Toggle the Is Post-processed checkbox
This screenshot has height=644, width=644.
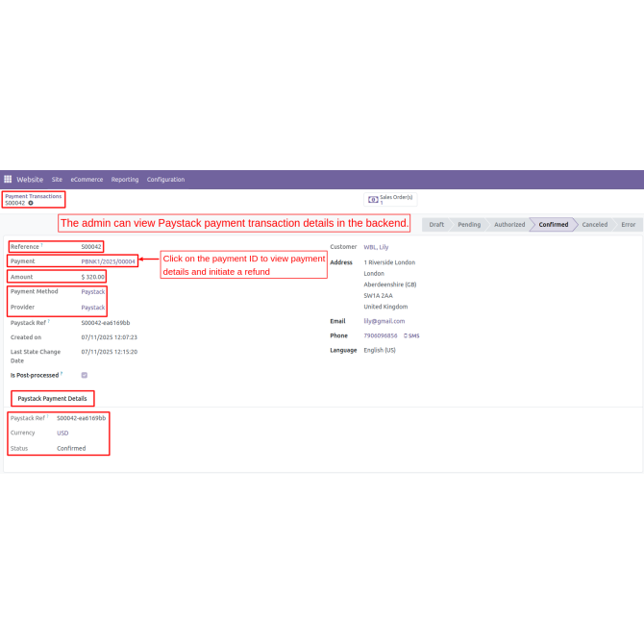point(85,375)
